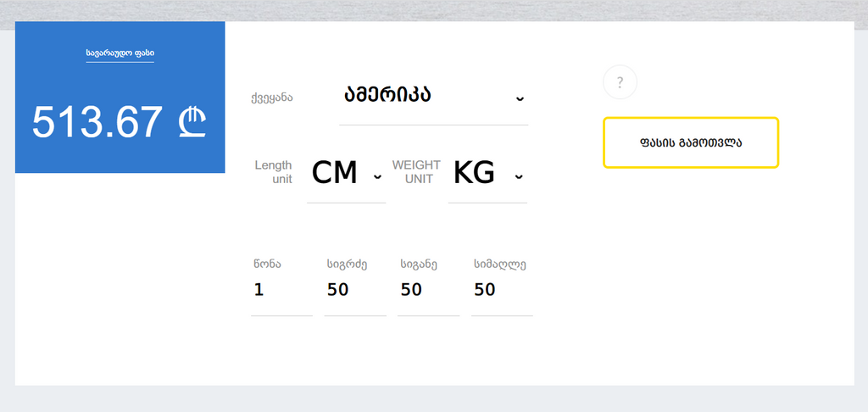Click the სიმაღლე label text
Image resolution: width=868 pixels, height=412 pixels.
pos(500,264)
